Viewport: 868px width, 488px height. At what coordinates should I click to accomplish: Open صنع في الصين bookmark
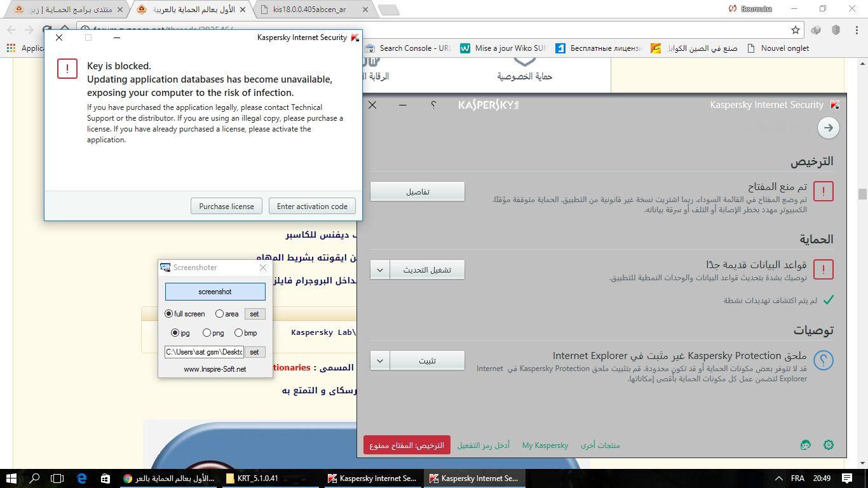pyautogui.click(x=694, y=48)
